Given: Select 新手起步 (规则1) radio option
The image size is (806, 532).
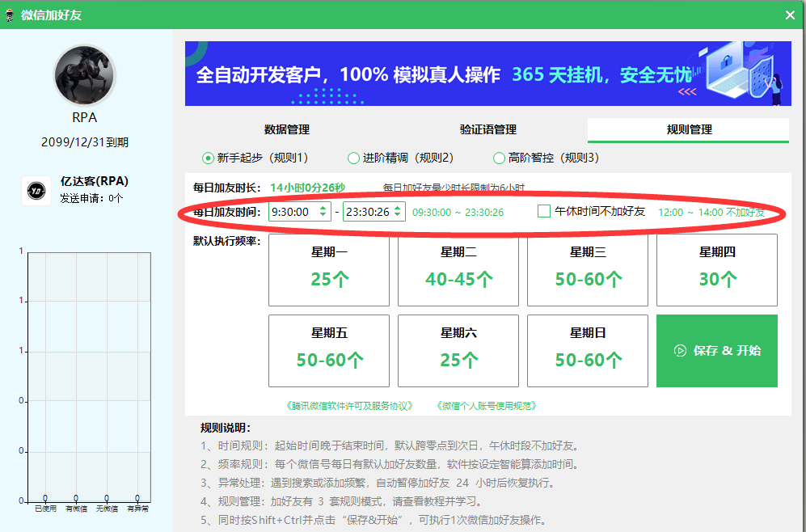Looking at the screenshot, I should pyautogui.click(x=255, y=158).
